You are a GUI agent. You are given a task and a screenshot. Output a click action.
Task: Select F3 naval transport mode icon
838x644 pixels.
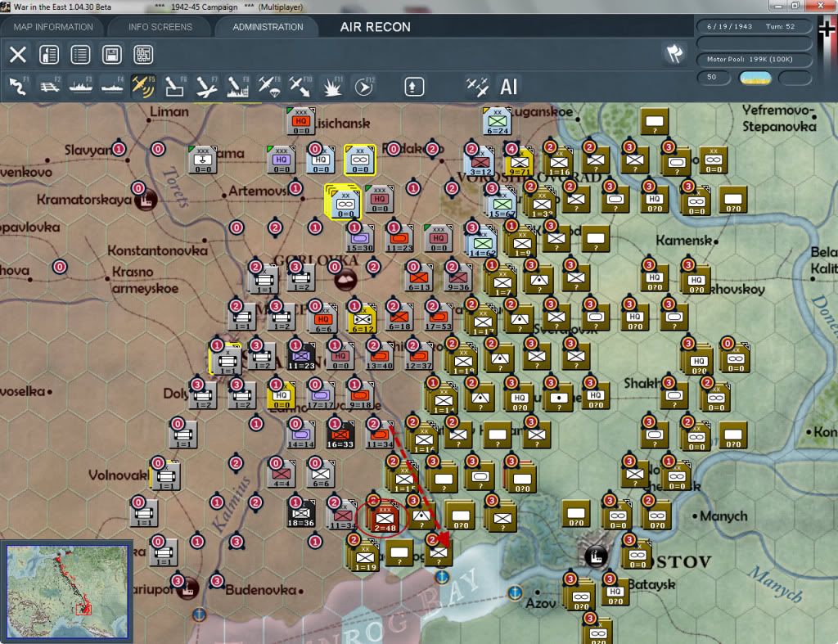pyautogui.click(x=81, y=87)
